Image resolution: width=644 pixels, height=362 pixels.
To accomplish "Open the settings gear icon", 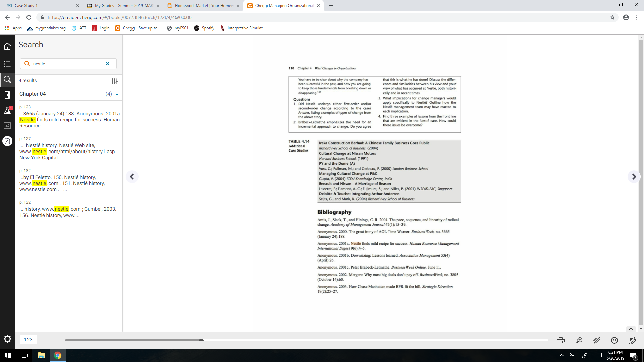I will coord(7,339).
